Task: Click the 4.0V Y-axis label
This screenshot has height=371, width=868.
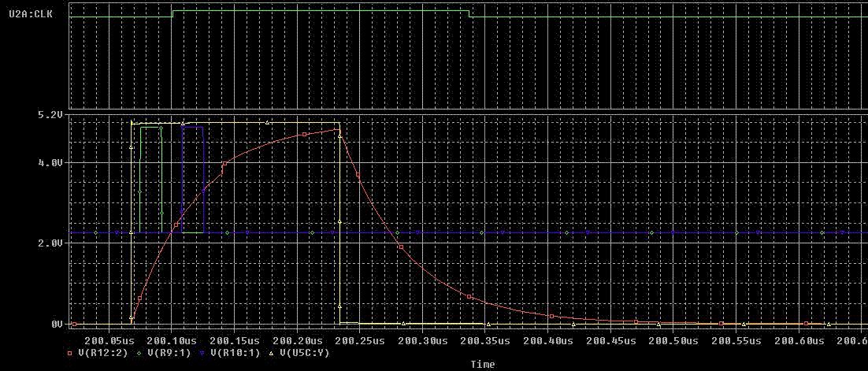Action: pos(50,162)
